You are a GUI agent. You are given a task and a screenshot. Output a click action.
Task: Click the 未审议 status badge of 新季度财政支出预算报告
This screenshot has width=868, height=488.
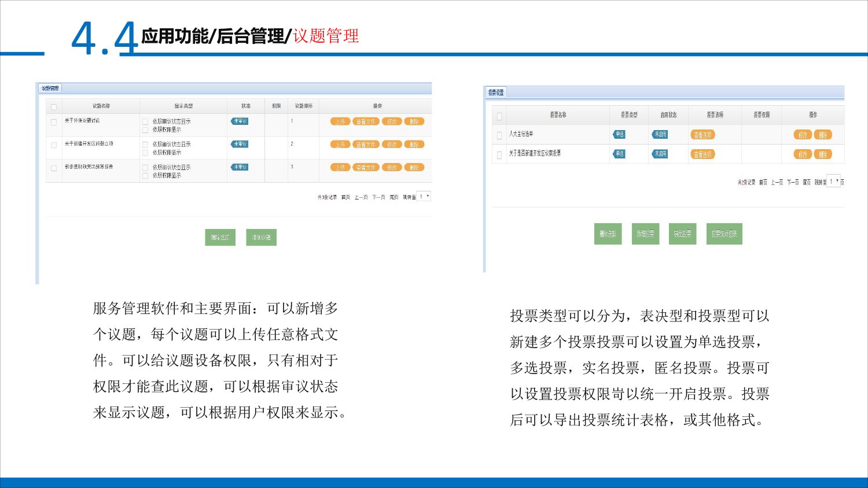(x=240, y=167)
